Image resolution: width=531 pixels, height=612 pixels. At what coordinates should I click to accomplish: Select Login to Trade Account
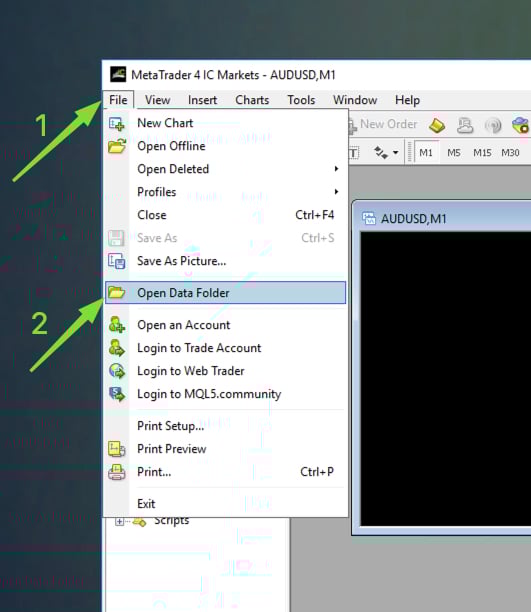(225, 348)
